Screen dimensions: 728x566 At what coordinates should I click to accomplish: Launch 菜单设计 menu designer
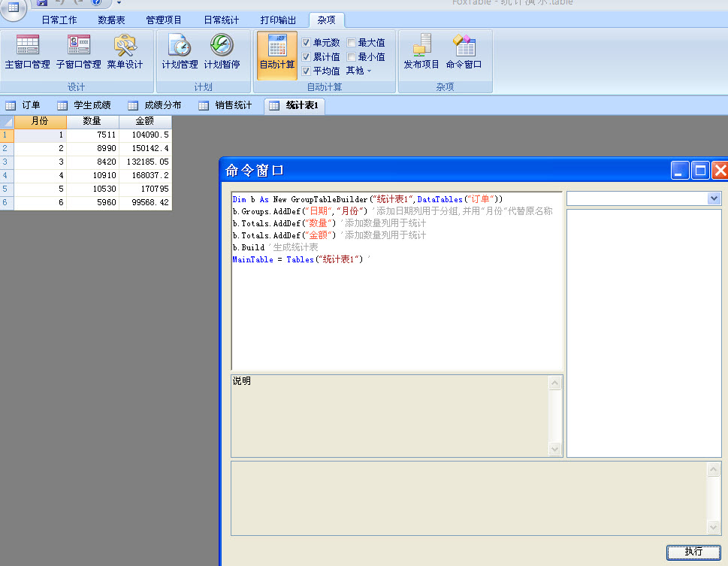(125, 52)
